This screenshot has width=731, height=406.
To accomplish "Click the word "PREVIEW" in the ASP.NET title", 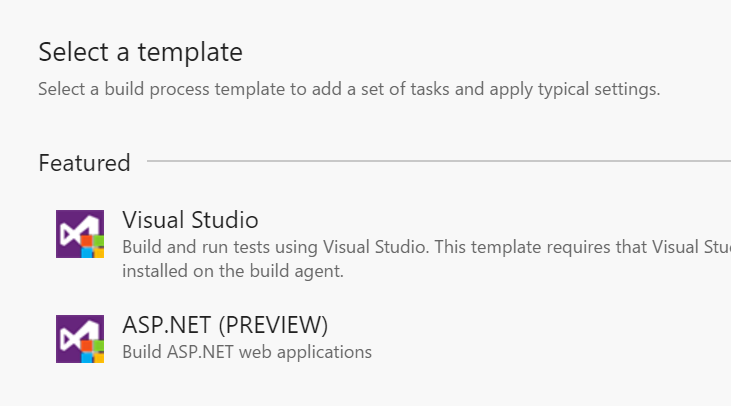I will click(x=273, y=325).
